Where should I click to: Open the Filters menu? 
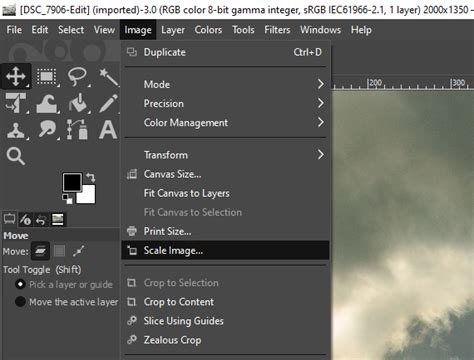tap(277, 30)
